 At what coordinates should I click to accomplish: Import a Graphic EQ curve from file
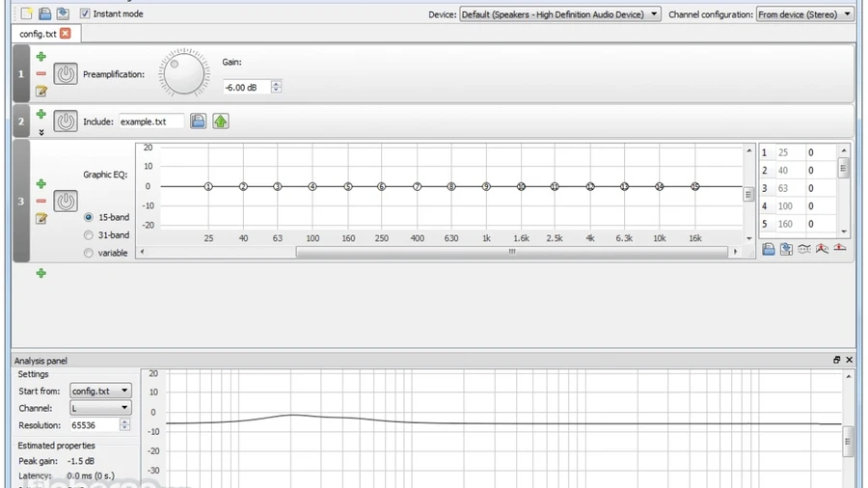[x=769, y=249]
